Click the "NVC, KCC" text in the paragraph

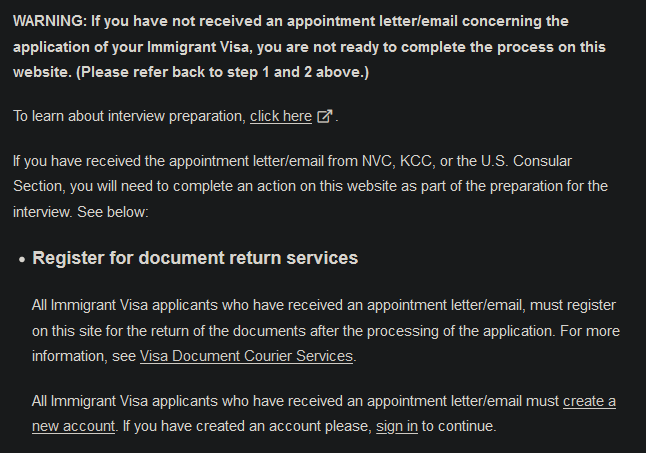tap(399, 161)
